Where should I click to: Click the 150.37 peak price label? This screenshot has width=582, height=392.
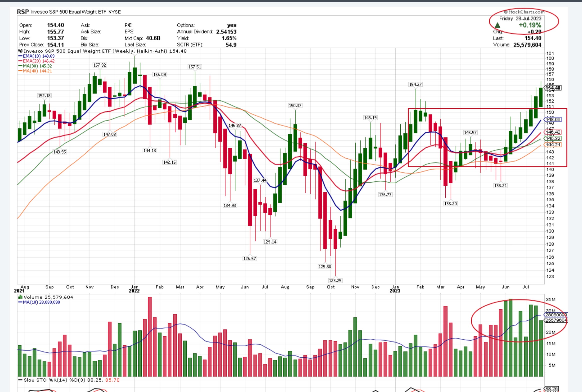point(295,105)
